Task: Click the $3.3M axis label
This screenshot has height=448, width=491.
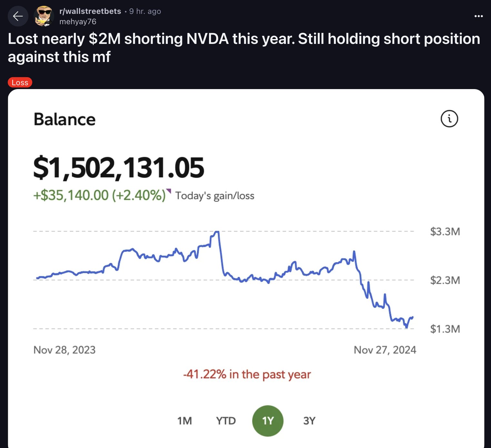Action: click(x=445, y=232)
